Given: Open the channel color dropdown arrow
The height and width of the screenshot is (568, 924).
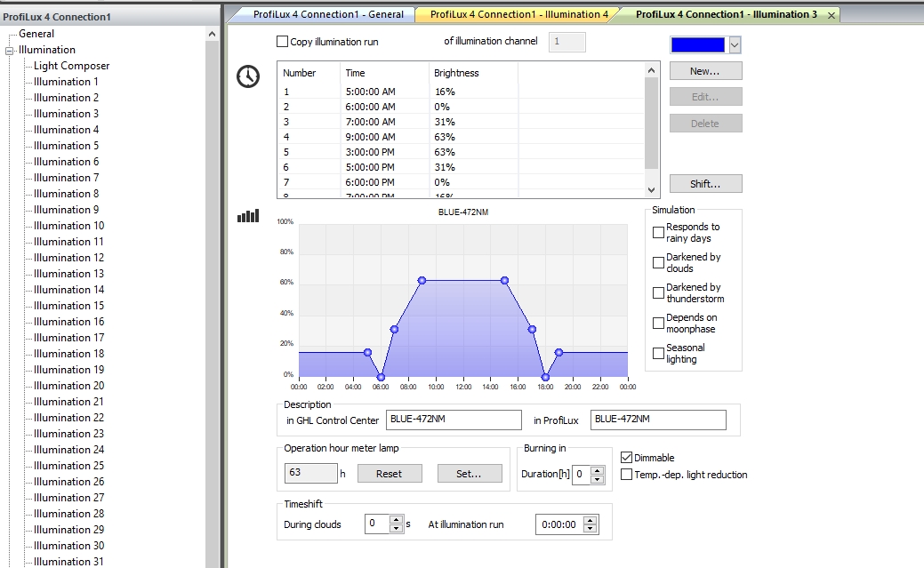Looking at the screenshot, I should click(735, 44).
